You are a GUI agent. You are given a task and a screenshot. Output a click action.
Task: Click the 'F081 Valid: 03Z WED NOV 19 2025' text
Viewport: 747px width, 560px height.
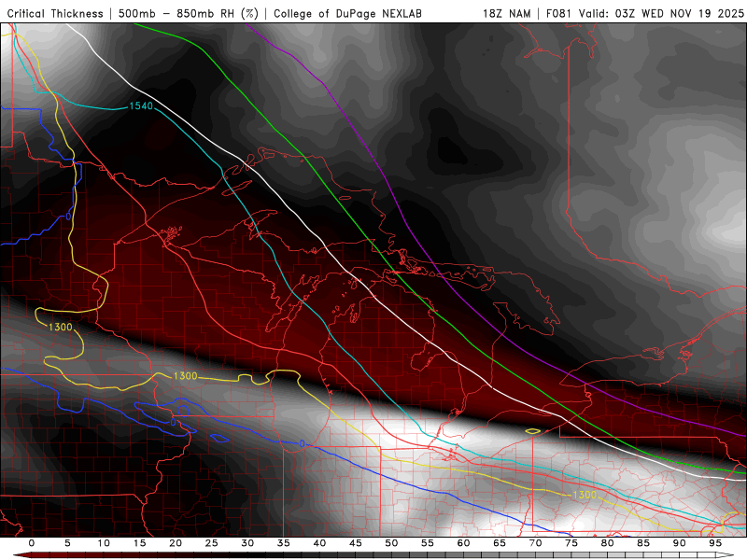coord(644,13)
